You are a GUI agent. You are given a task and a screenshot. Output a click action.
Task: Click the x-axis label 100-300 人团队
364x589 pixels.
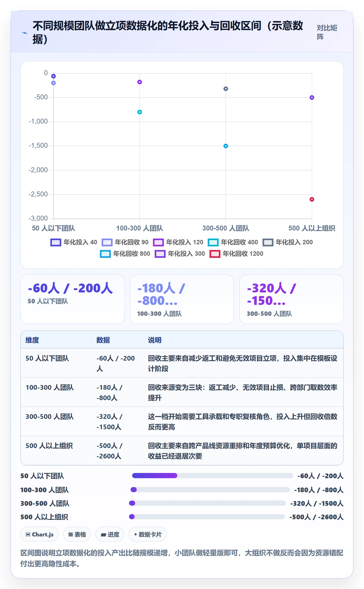[x=140, y=228]
